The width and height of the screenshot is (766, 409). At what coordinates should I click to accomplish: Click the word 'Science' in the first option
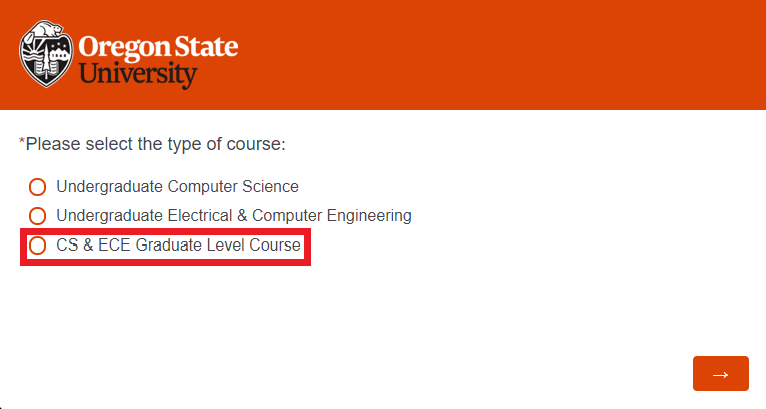click(270, 187)
